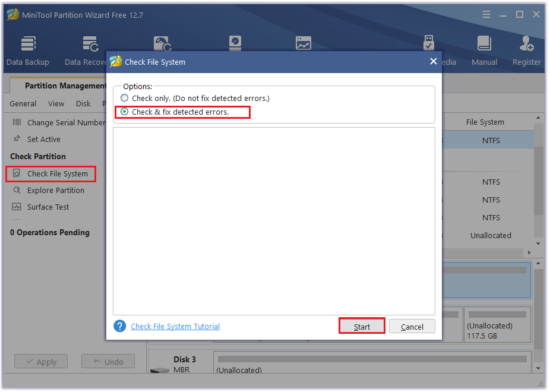Image resolution: width=550 pixels, height=392 pixels.
Task: Open the Bootable Media tool
Action: [x=429, y=43]
